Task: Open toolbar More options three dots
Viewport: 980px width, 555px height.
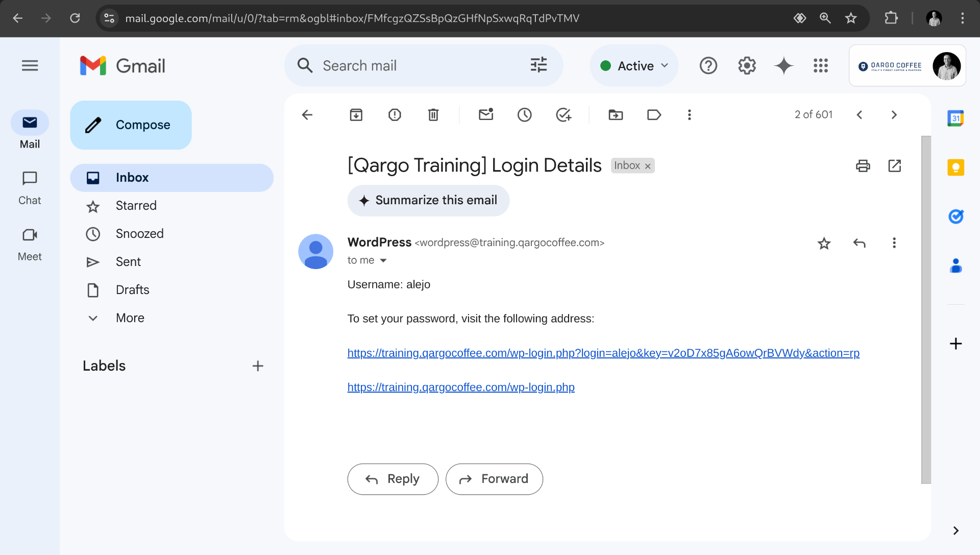Action: coord(690,115)
